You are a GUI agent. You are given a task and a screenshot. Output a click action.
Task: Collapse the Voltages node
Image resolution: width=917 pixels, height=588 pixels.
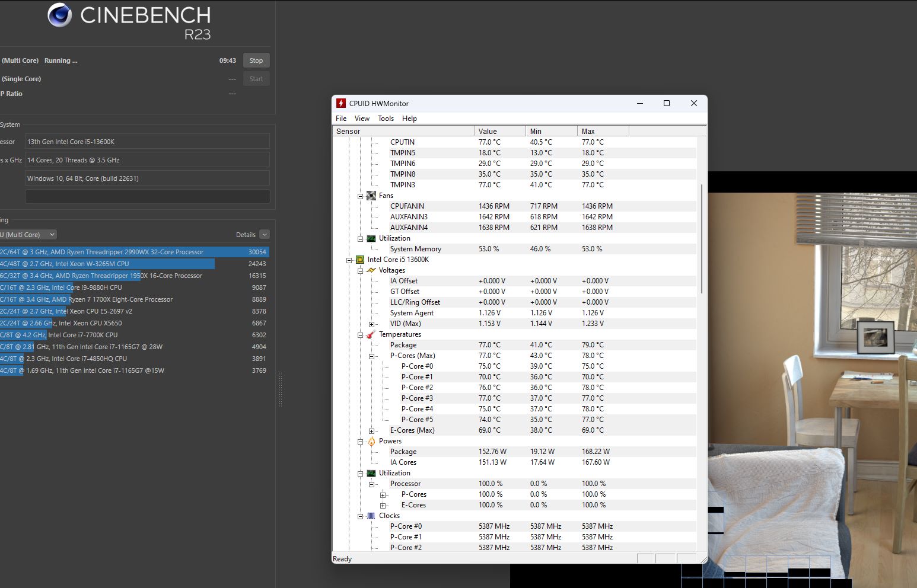360,270
